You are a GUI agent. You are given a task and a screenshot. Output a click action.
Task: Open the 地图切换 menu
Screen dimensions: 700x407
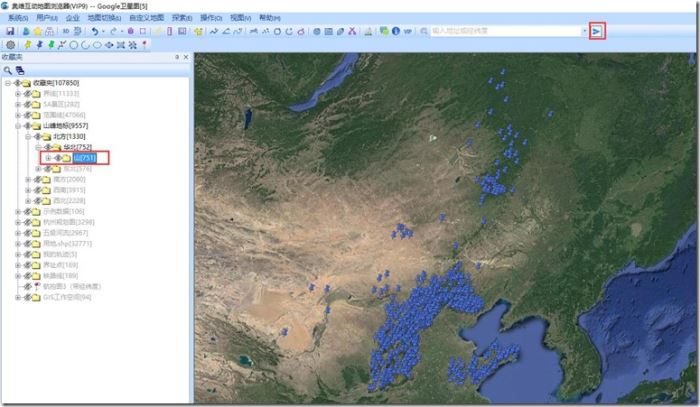click(x=104, y=17)
